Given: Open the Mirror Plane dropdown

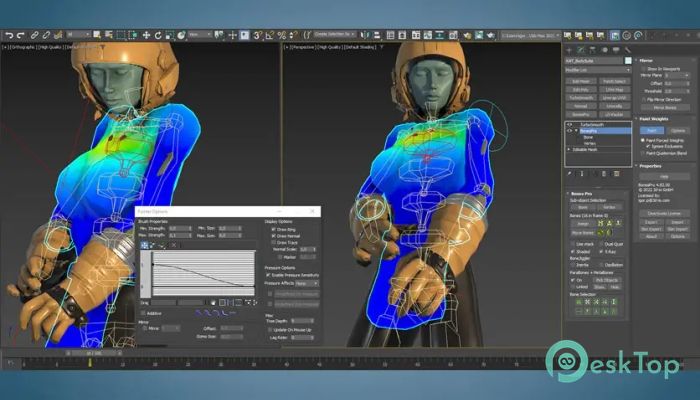Looking at the screenshot, I should pos(677,75).
